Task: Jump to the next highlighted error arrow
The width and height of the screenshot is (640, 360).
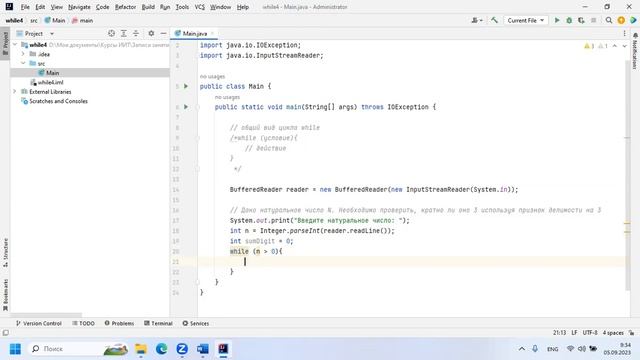Action: 624,46
